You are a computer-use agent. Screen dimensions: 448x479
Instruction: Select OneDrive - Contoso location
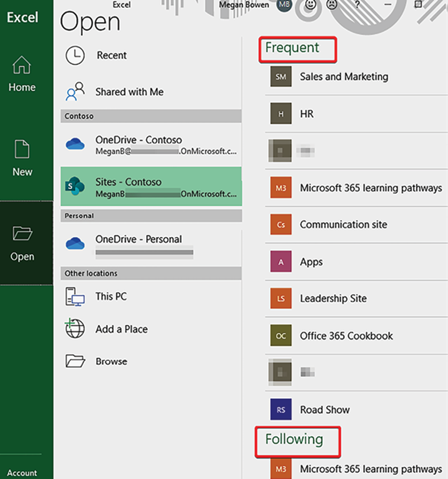coord(151,145)
